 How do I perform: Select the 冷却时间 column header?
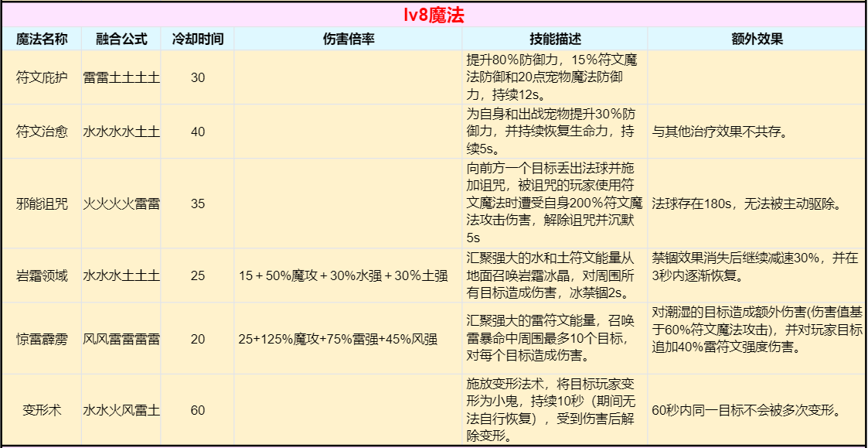(x=198, y=39)
